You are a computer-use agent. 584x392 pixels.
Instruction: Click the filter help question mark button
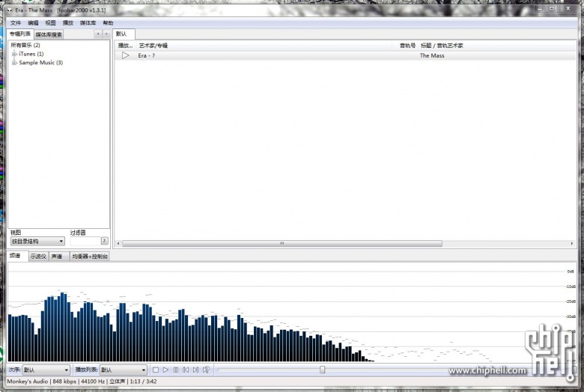[x=105, y=241]
